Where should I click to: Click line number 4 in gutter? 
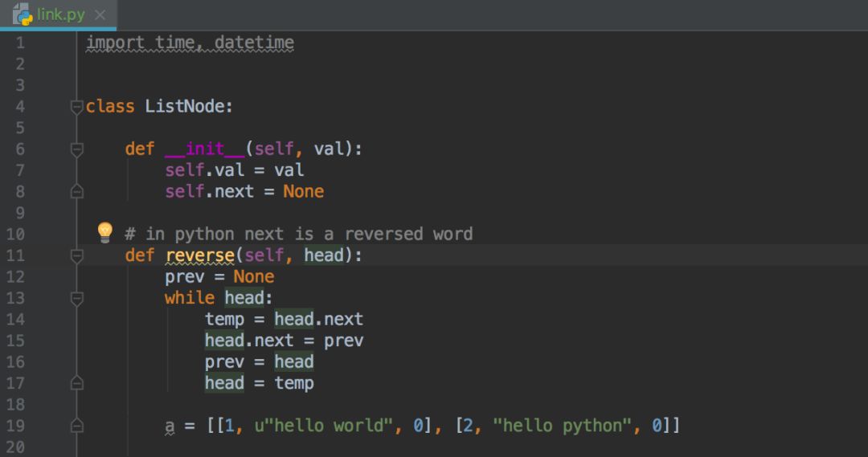pos(20,106)
